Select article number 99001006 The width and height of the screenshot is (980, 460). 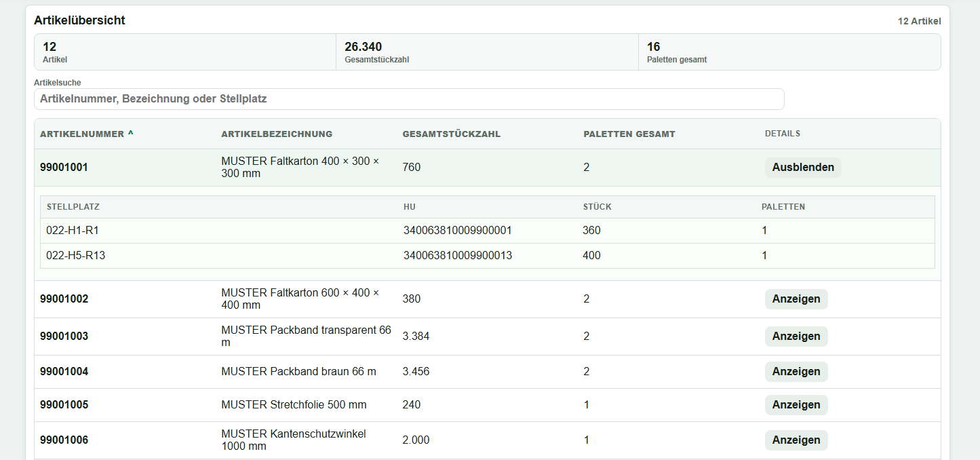click(x=64, y=440)
